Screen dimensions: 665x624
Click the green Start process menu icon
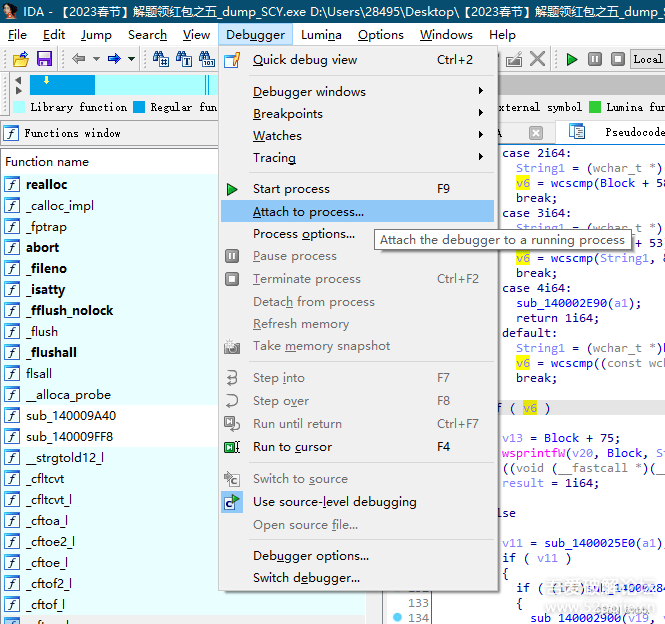click(232, 189)
